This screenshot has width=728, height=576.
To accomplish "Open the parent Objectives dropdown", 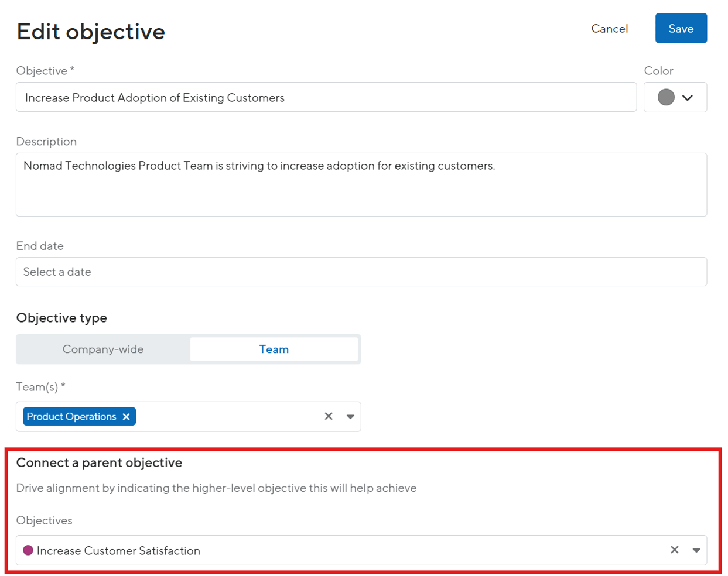I will [x=696, y=550].
